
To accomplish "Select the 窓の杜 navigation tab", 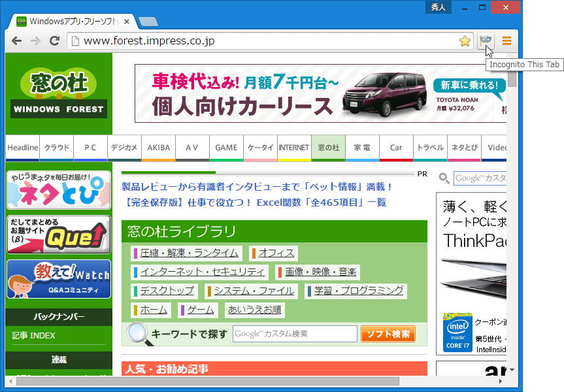I will pyautogui.click(x=328, y=148).
